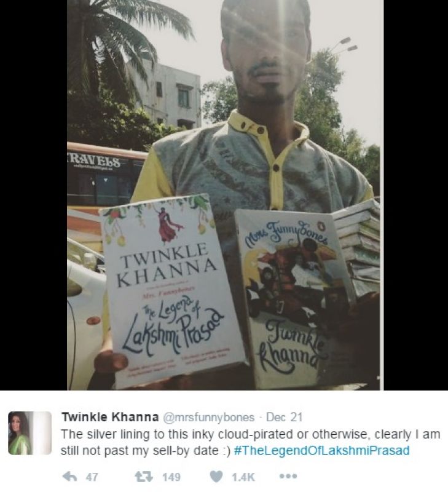448x492 pixels.
Task: Open the @mrsfunnybones handle link
Action: point(208,418)
